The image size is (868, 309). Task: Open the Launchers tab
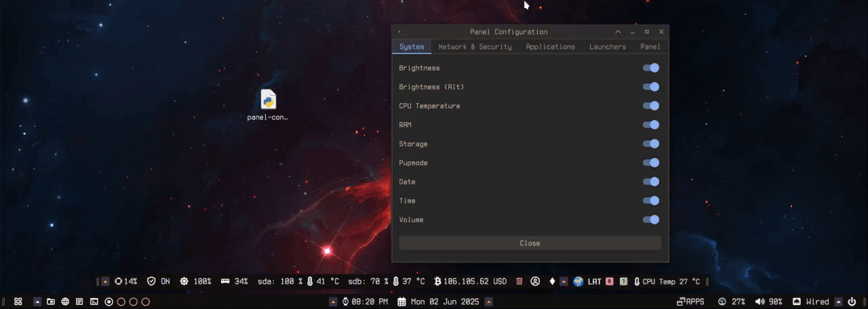(x=608, y=47)
